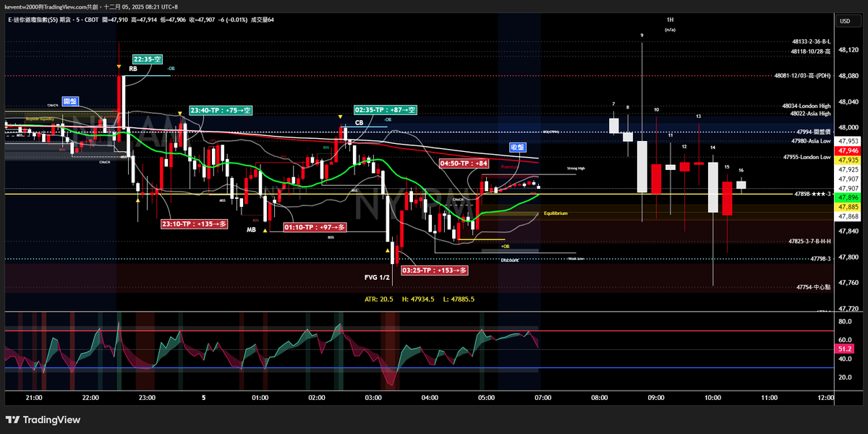Click the 48118-10/28-高 level label
This screenshot has width=868, height=434.
[811, 51]
